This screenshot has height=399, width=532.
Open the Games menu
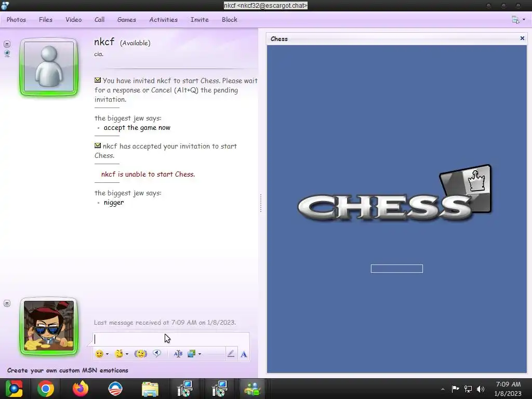(x=127, y=20)
